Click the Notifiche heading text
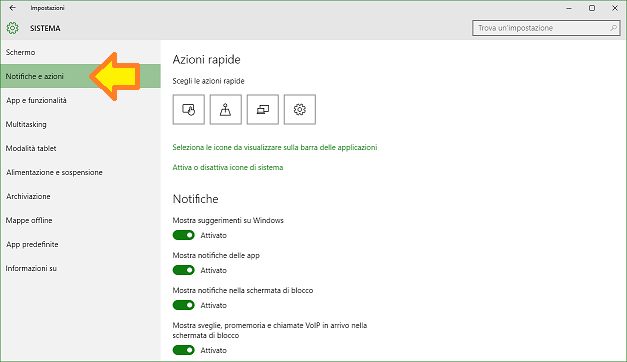Screen dimensions: 627x362 196,199
